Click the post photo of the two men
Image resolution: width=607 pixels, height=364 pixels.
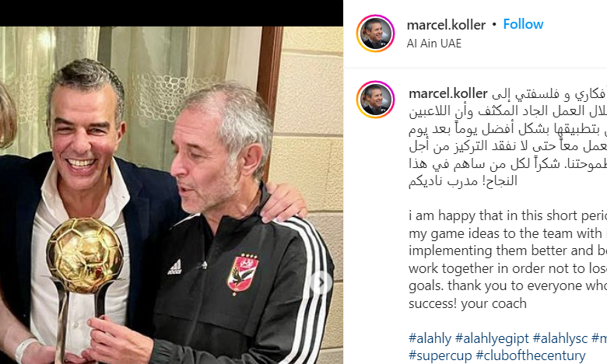[x=171, y=195]
